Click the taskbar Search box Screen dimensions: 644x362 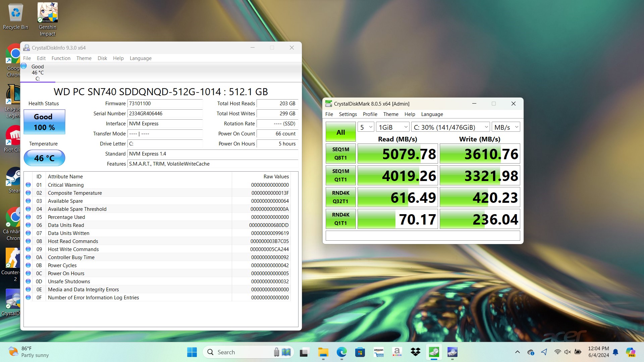click(x=248, y=352)
